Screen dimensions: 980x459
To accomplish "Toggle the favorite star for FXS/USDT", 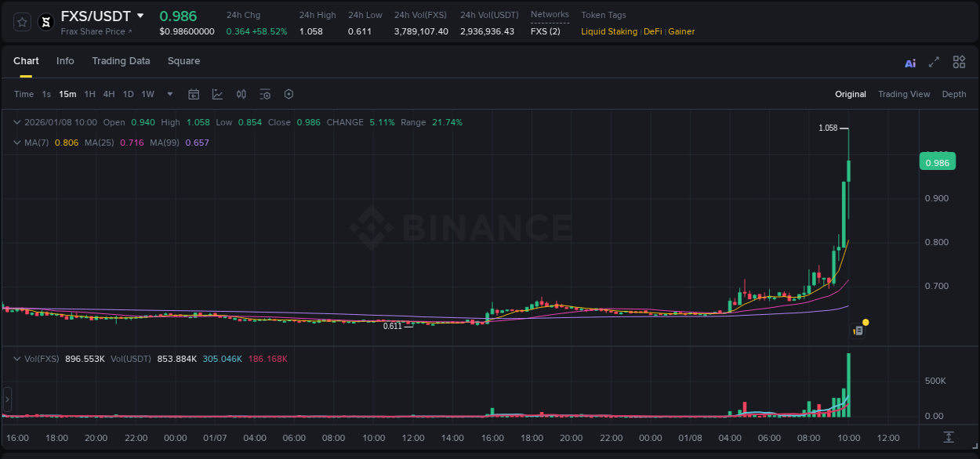I will [x=21, y=22].
